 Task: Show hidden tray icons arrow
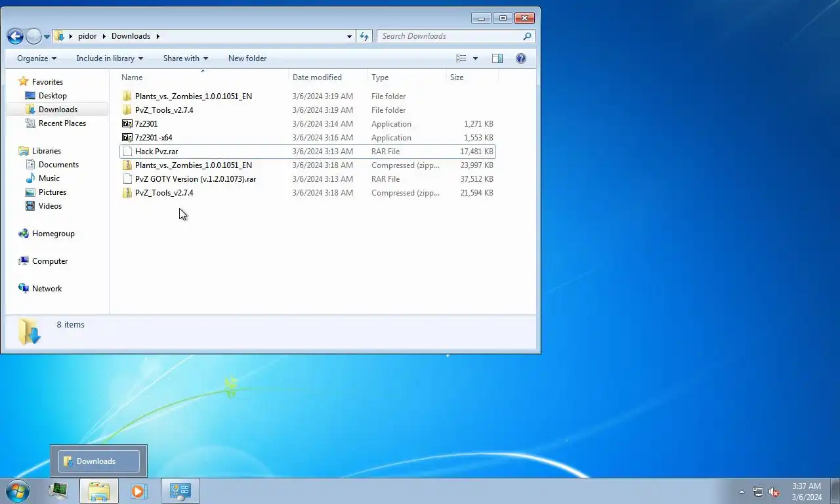(742, 492)
